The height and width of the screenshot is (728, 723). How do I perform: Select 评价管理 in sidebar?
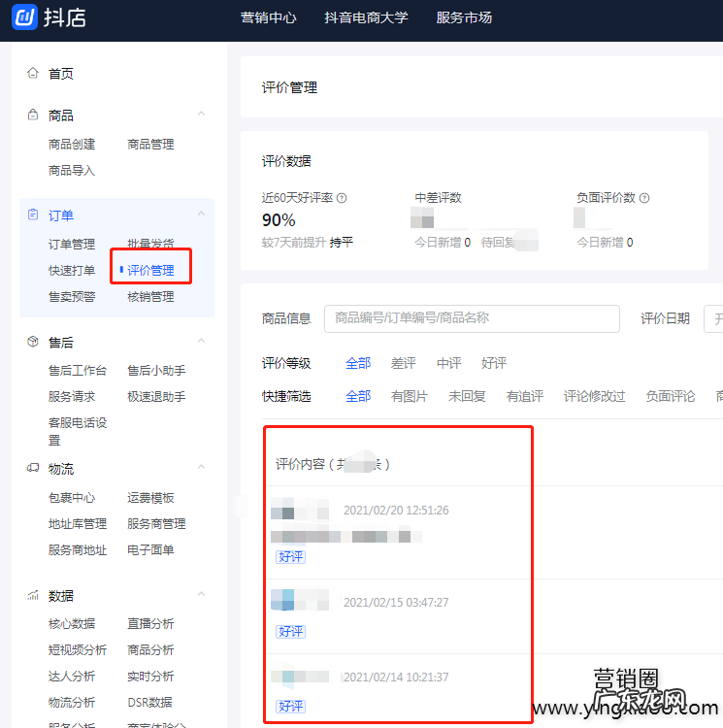[x=150, y=270]
